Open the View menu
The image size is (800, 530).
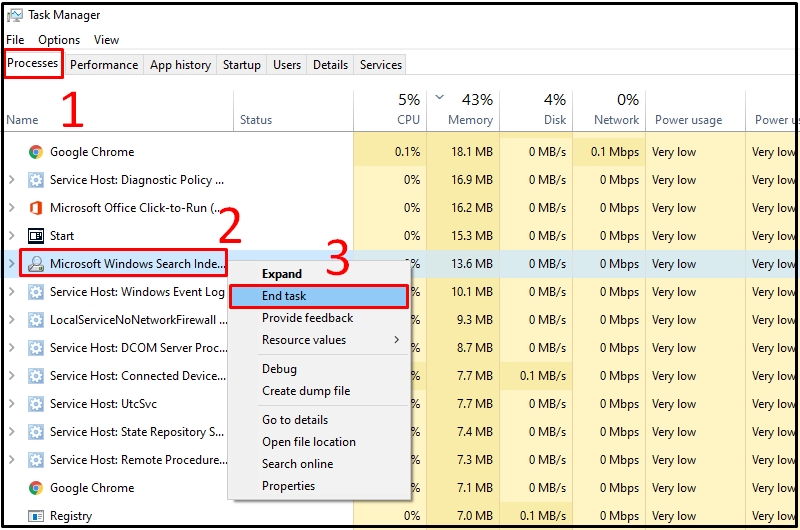(106, 40)
